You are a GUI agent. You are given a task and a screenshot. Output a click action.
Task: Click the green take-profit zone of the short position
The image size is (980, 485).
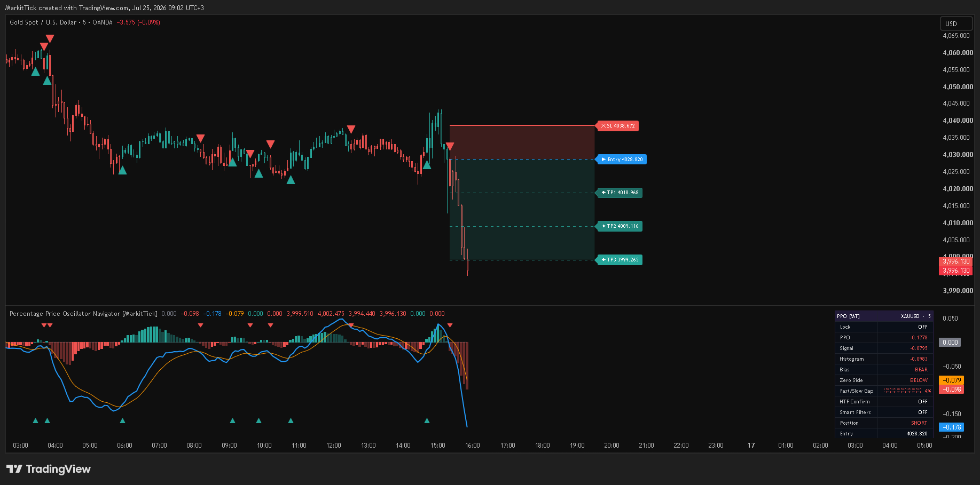[x=522, y=209]
